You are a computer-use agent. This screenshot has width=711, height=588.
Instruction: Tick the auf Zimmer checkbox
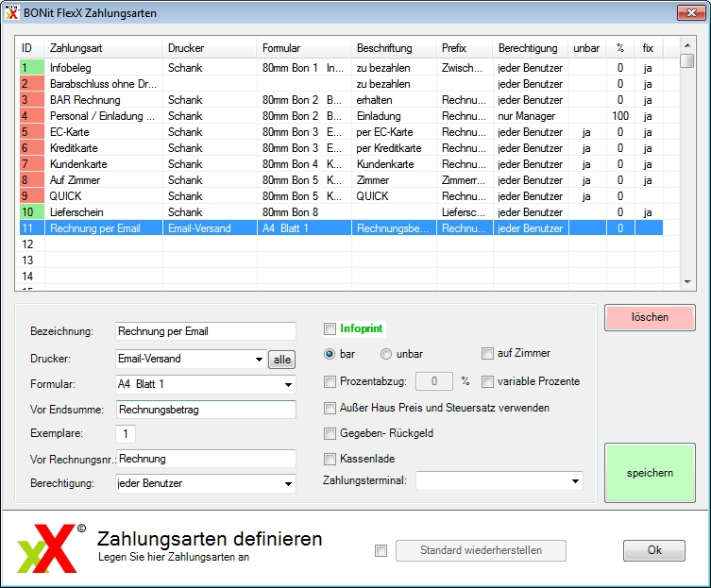click(487, 353)
